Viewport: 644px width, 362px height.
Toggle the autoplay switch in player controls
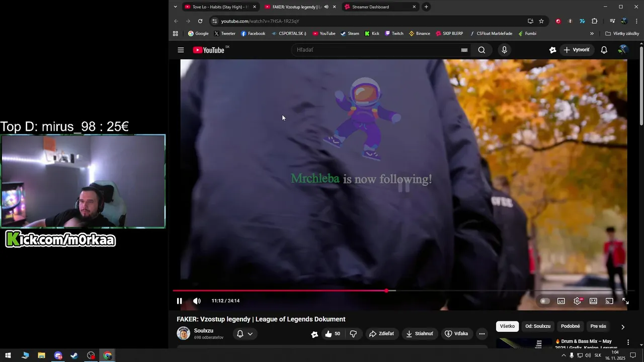click(x=544, y=301)
